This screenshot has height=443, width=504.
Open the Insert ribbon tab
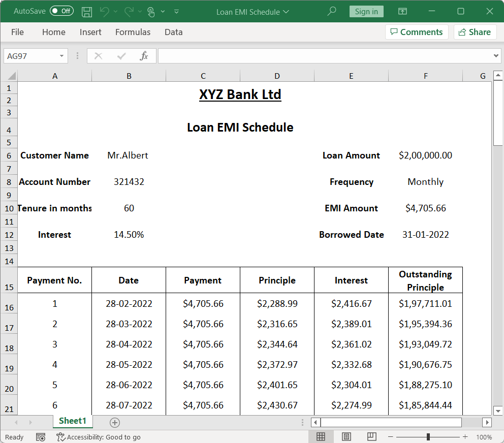coord(90,32)
